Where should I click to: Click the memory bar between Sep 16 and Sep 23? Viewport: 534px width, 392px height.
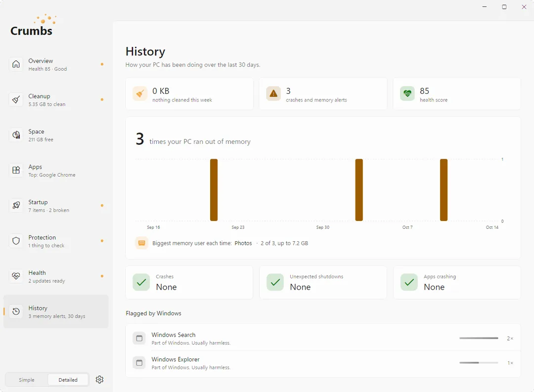click(214, 190)
